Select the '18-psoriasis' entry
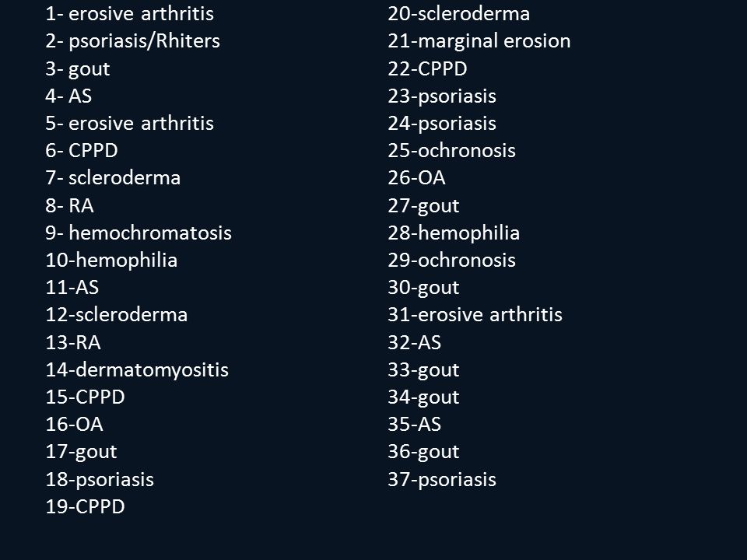This screenshot has height=560, width=747. point(100,479)
